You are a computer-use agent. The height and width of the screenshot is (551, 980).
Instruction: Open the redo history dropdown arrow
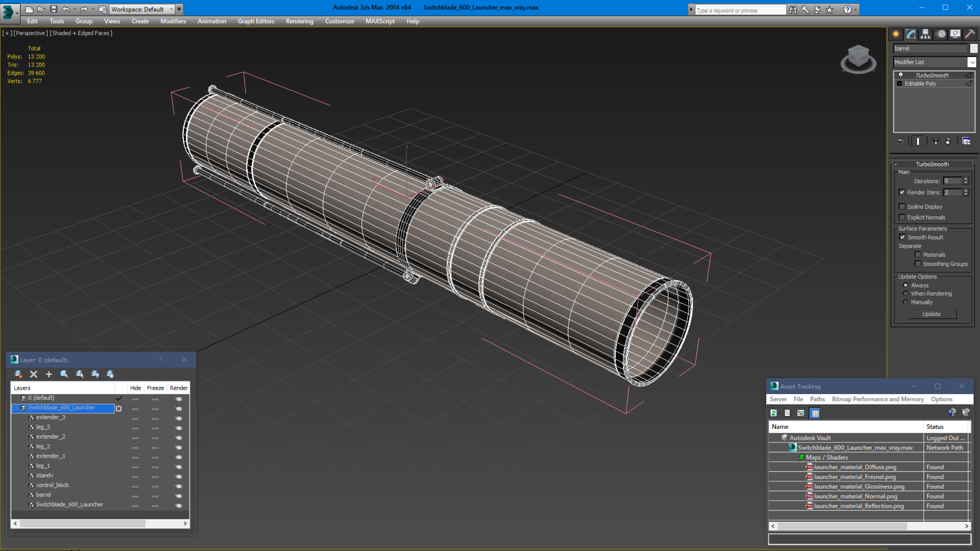click(93, 9)
